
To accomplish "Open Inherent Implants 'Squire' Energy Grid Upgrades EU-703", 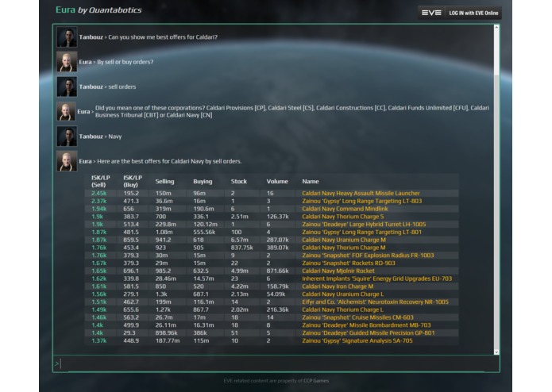I will tap(376, 279).
